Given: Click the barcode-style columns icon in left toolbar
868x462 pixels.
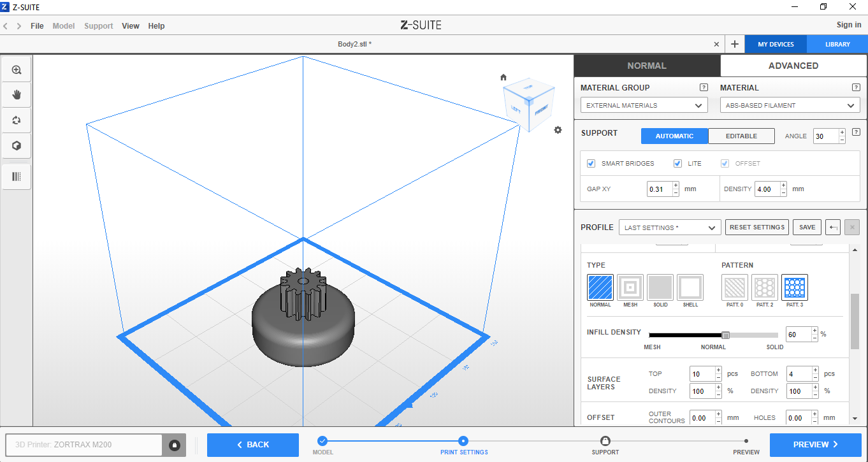Looking at the screenshot, I should pyautogui.click(x=17, y=177).
